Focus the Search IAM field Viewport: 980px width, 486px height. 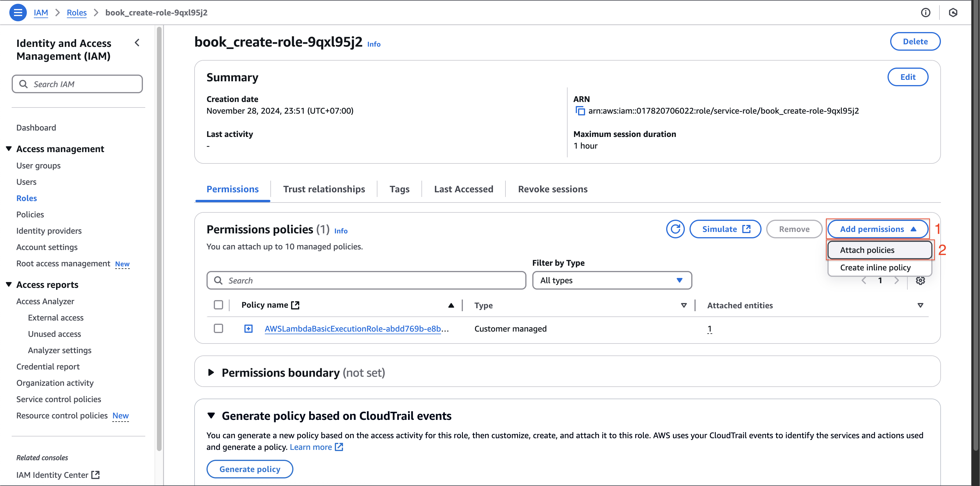pos(77,84)
